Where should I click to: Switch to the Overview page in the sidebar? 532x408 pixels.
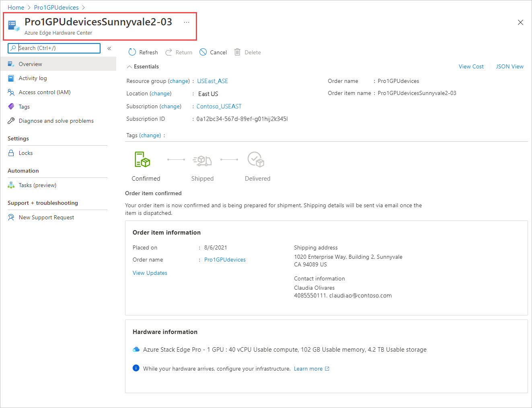coord(30,64)
